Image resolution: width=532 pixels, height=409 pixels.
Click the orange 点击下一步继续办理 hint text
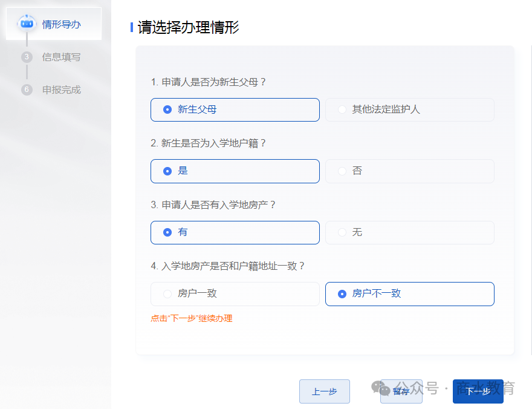tap(191, 317)
